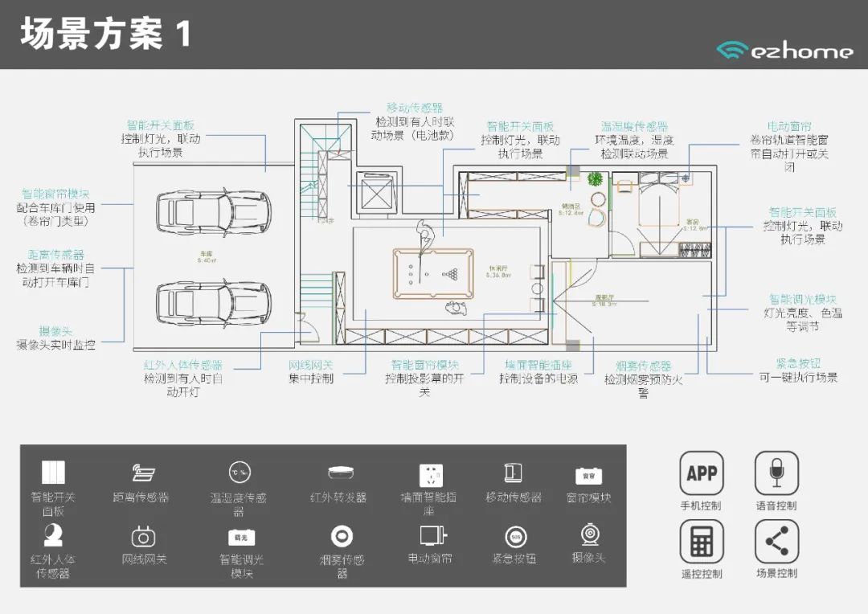
Task: Select the 红外转发器 legend icon
Action: [338, 473]
